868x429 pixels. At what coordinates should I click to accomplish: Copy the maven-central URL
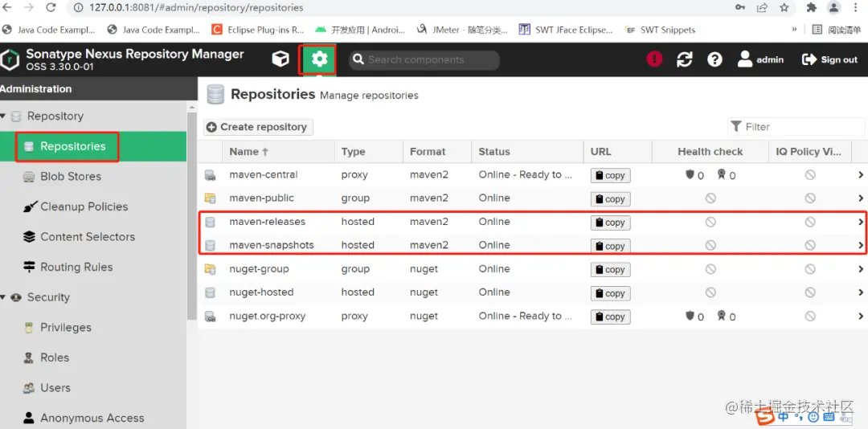pos(610,175)
